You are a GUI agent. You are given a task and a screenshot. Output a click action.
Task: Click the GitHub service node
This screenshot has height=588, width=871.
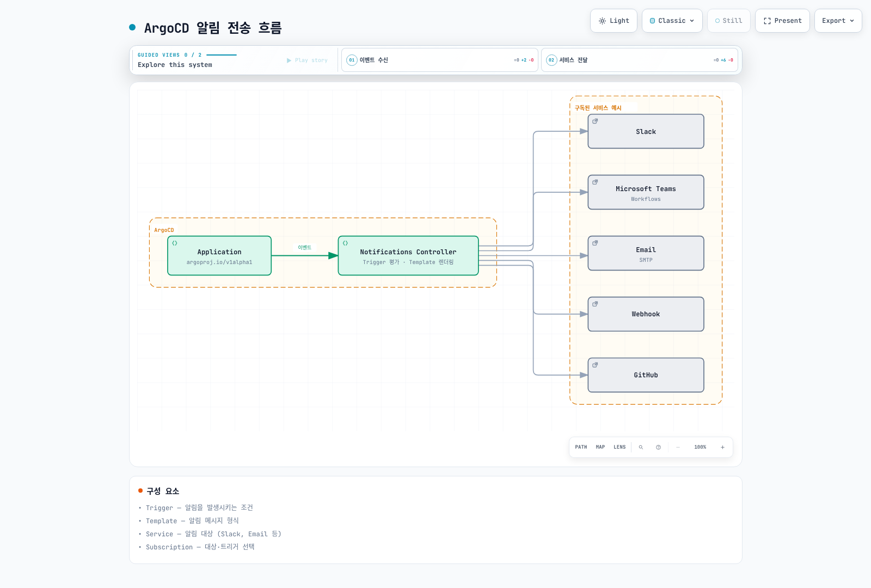point(646,375)
